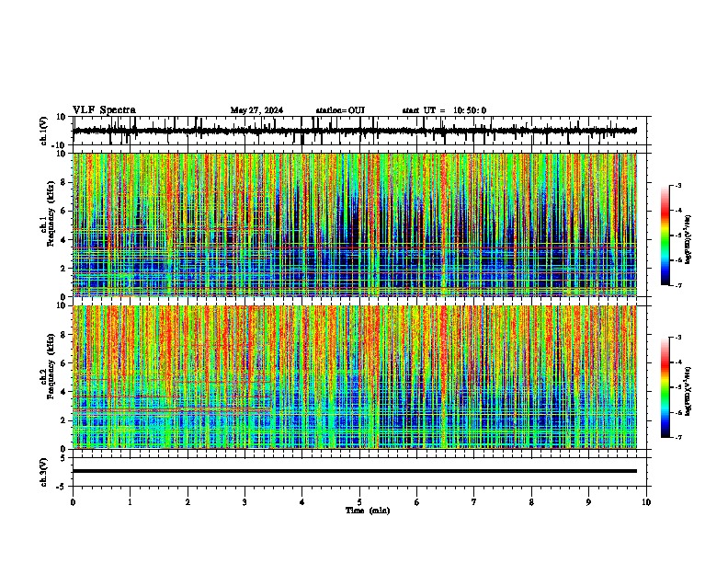Click time axis tick label "5"
728x563 pixels.
359,502
